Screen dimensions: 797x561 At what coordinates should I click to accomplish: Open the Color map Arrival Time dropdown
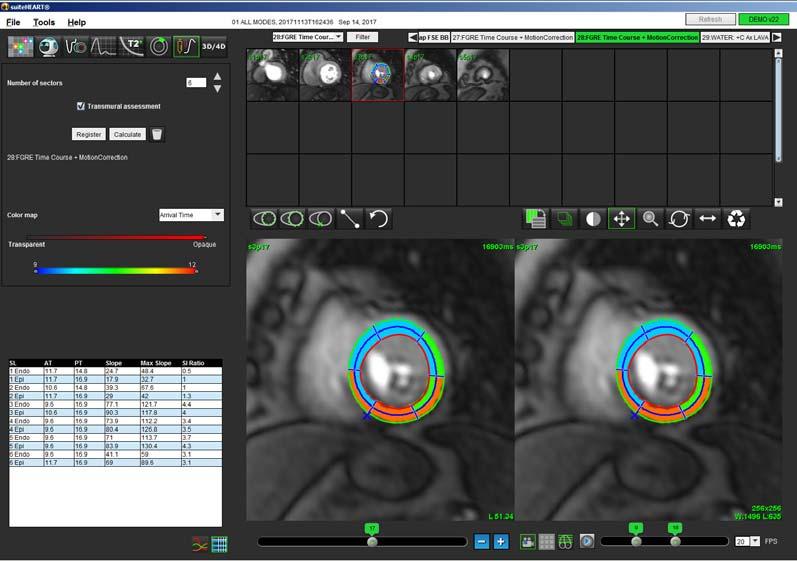coord(191,215)
